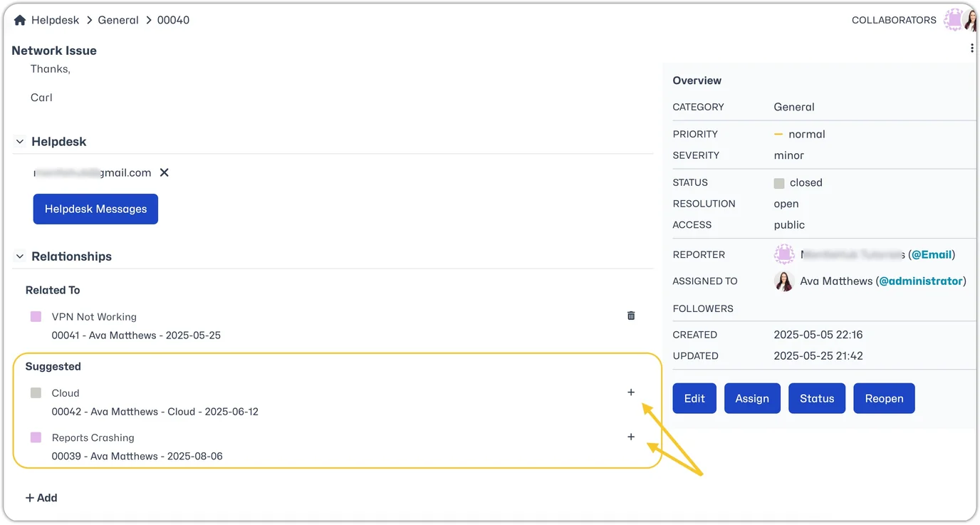Image resolution: width=980 pixels, height=525 pixels.
Task: Open the three-dot ticket options menu
Action: coord(972,48)
